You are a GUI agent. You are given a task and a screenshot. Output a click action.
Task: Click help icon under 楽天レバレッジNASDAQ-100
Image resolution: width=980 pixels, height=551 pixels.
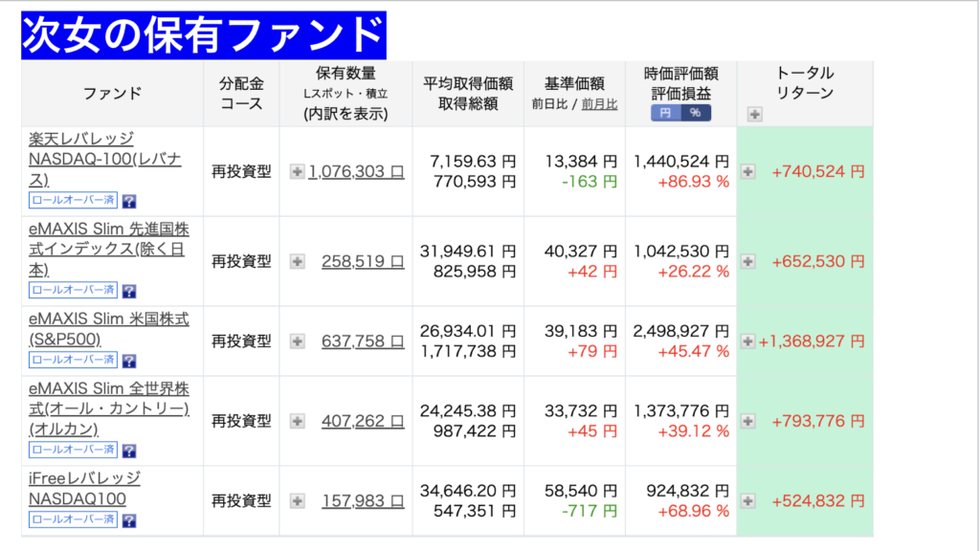[x=129, y=202]
